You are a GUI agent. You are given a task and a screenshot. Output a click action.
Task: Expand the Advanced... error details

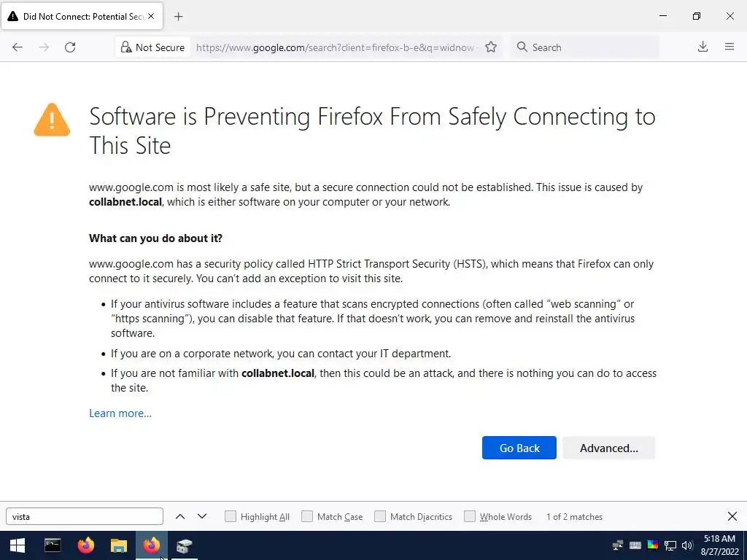(x=608, y=448)
